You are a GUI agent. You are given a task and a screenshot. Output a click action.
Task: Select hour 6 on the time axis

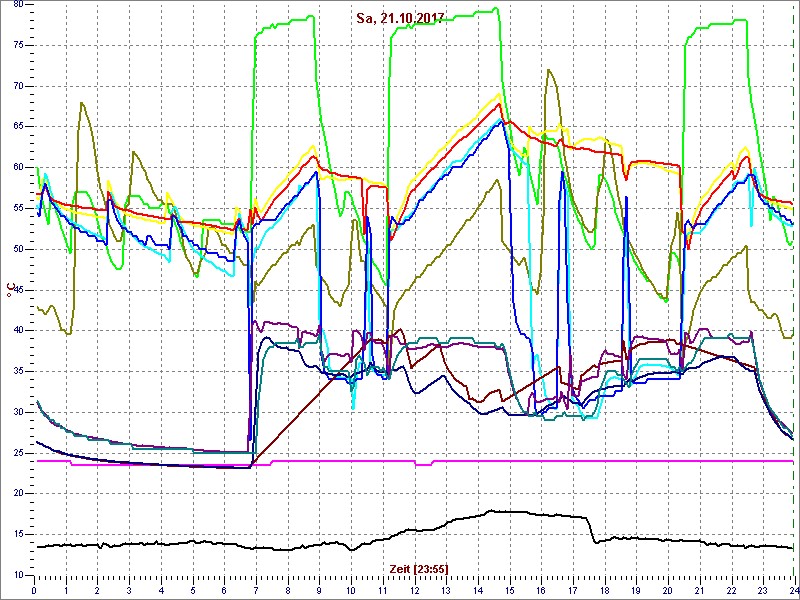(x=225, y=590)
